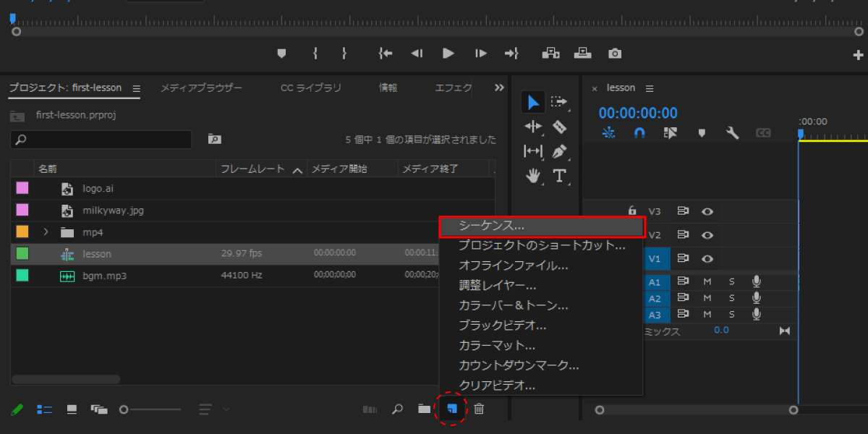This screenshot has width=868, height=434.
Task: Toggle Snap in the timeline with the magnet
Action: pos(639,132)
